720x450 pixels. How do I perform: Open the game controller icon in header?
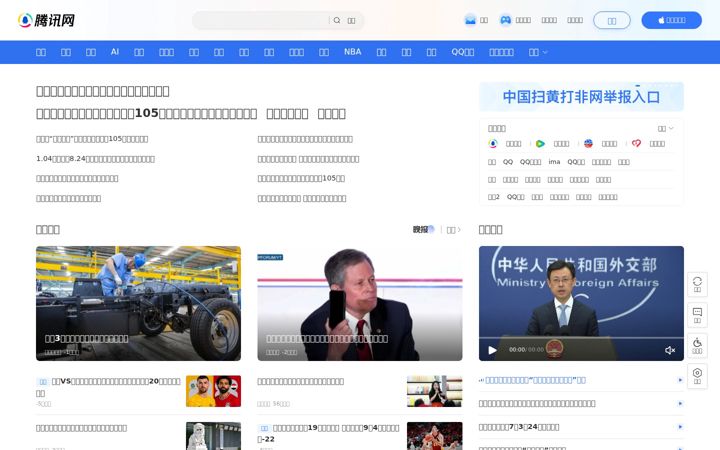[505, 20]
